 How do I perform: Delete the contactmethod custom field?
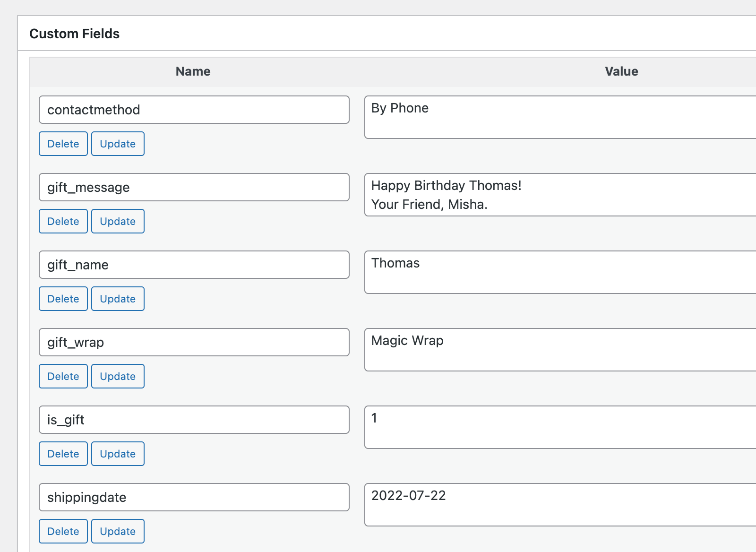[63, 144]
